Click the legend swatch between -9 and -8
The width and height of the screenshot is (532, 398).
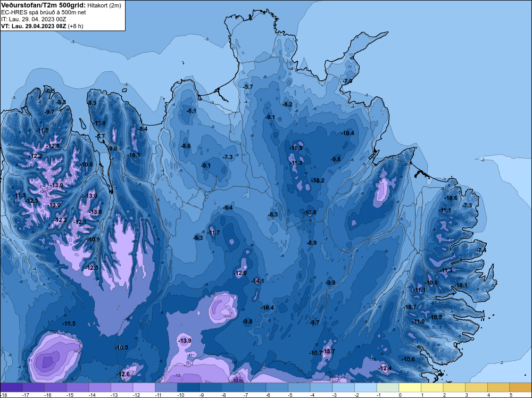(211, 387)
